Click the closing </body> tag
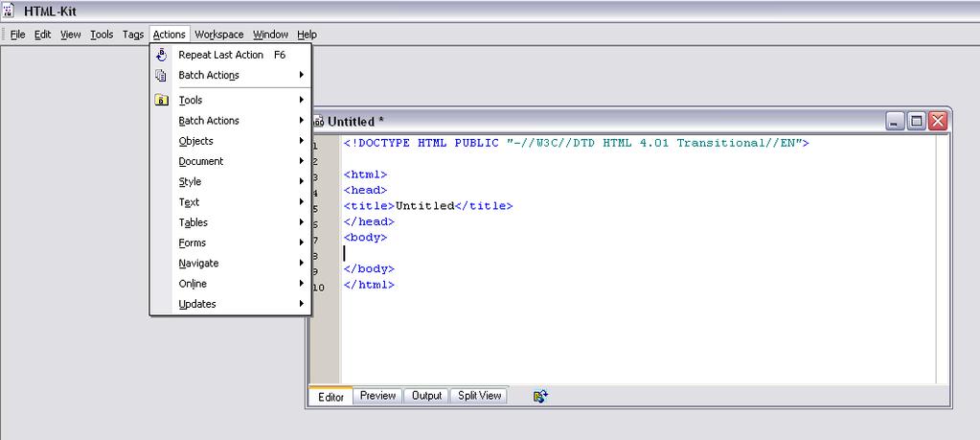The height and width of the screenshot is (440, 980). [x=369, y=269]
